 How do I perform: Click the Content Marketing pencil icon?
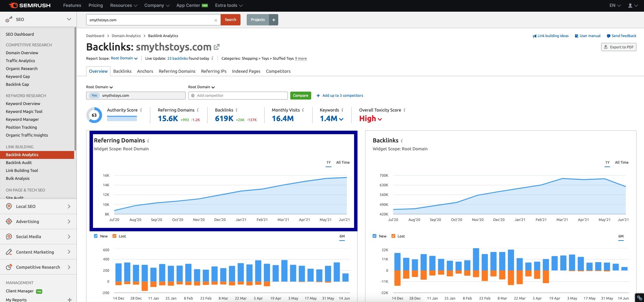(x=9, y=252)
